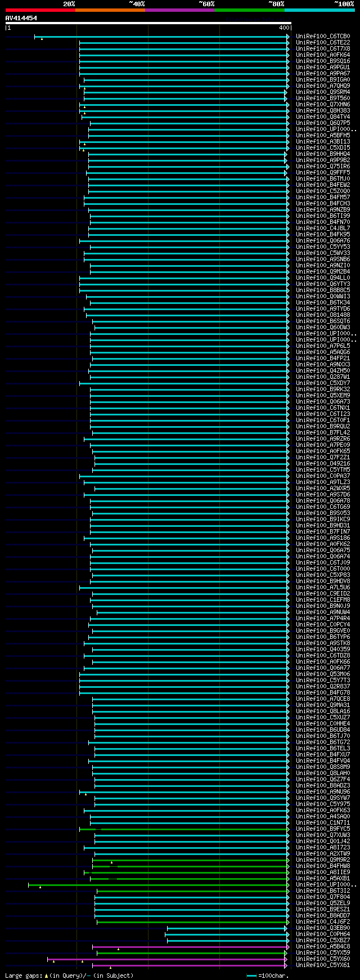The image size is (360, 980).
Task: Select hit UniRef100_Q7XHN6
Action: click(x=323, y=105)
